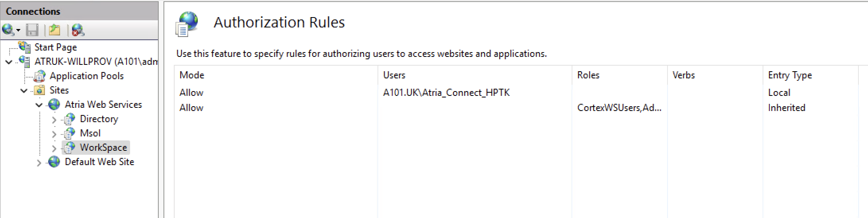Collapse the ATRUK-WILLPROV server node
The height and width of the screenshot is (218, 868).
click(x=9, y=62)
